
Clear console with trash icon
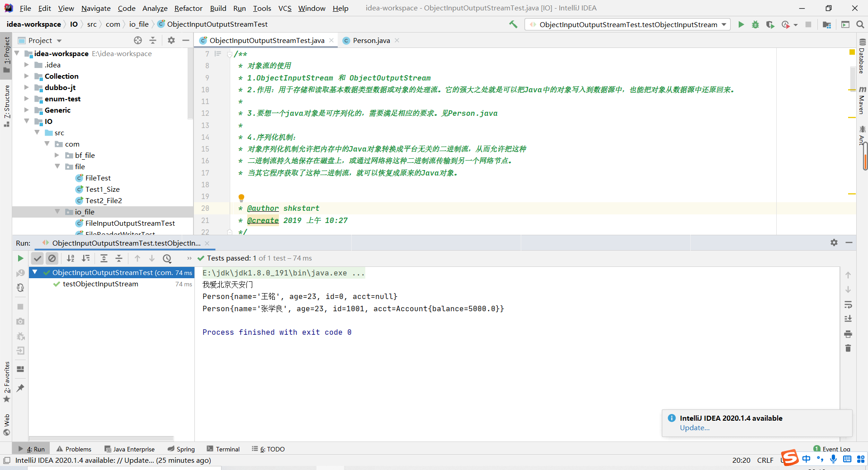(x=848, y=348)
